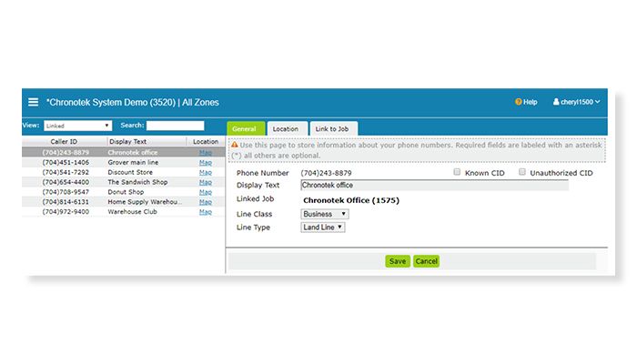The width and height of the screenshot is (637, 364).
Task: Open Map link for Grover main line
Action: point(206,163)
